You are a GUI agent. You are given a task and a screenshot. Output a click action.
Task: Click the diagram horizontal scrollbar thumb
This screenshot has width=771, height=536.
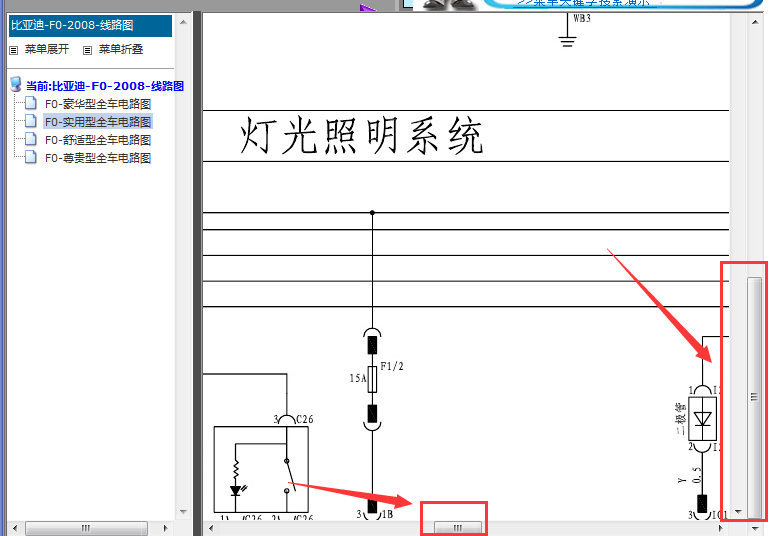(457, 529)
